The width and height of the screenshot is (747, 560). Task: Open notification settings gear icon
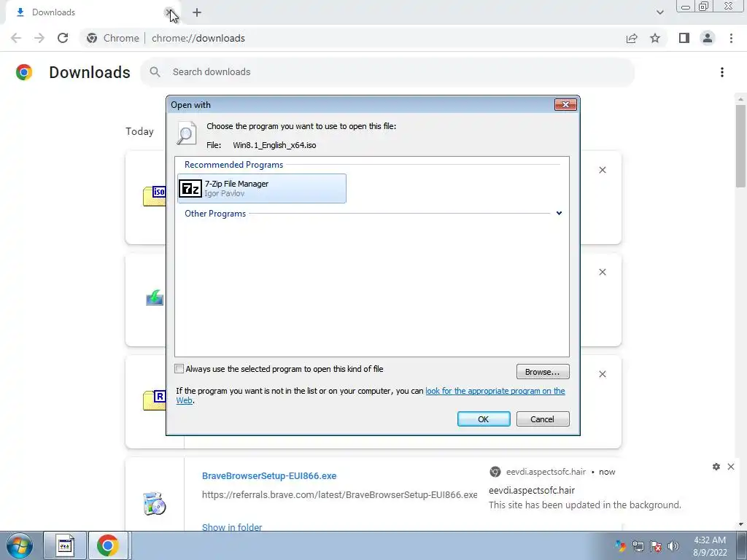click(716, 467)
